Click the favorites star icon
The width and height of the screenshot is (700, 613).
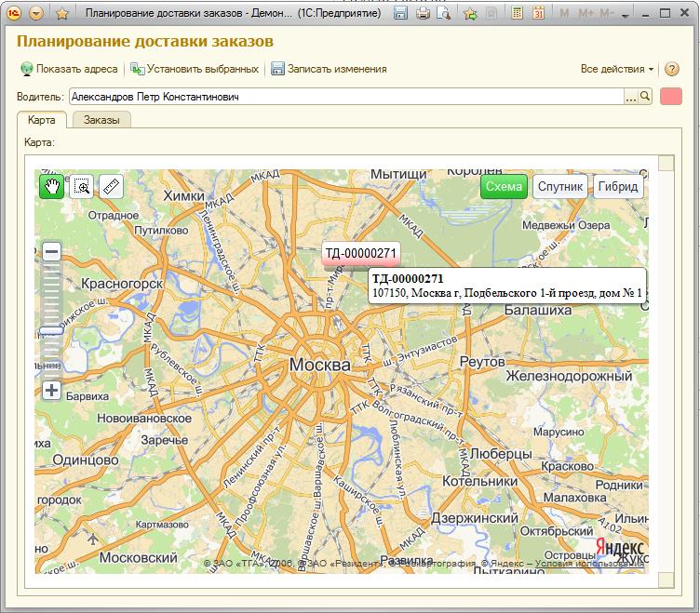[61, 14]
